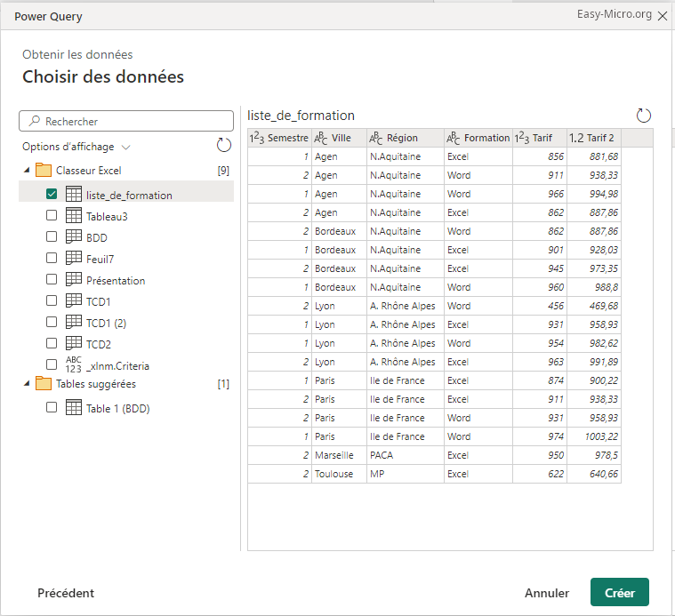
Task: Click the Toulouse cell
Action: [339, 474]
